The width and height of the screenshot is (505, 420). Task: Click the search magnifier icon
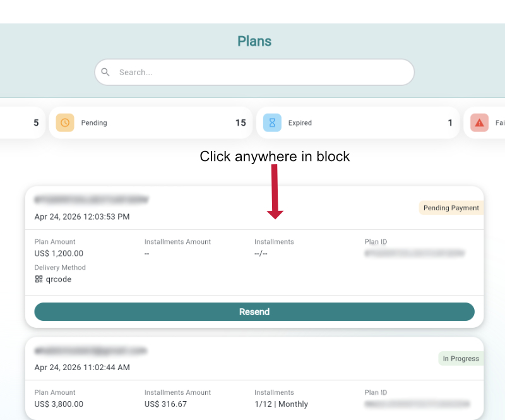[x=105, y=72]
